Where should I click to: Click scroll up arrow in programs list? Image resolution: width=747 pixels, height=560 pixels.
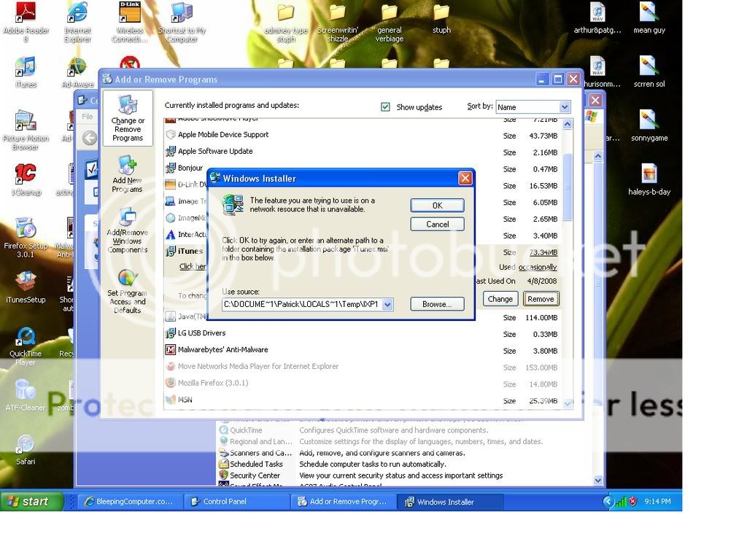(568, 124)
